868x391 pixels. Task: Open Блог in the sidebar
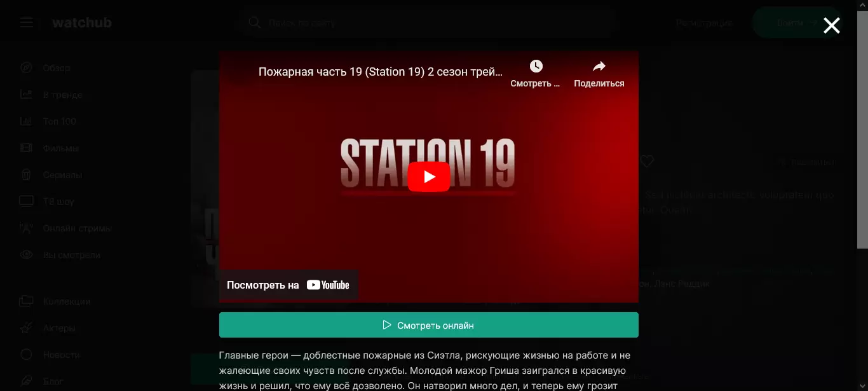coord(53,381)
